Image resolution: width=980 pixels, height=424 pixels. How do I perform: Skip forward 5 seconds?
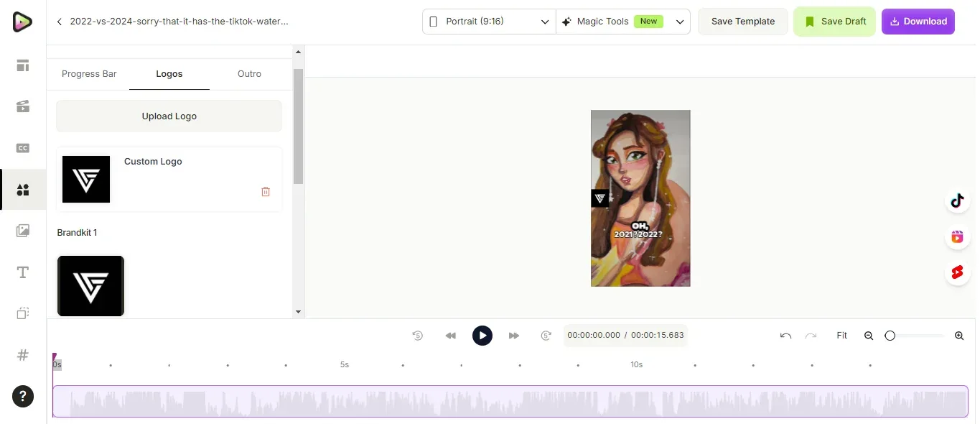pos(546,336)
